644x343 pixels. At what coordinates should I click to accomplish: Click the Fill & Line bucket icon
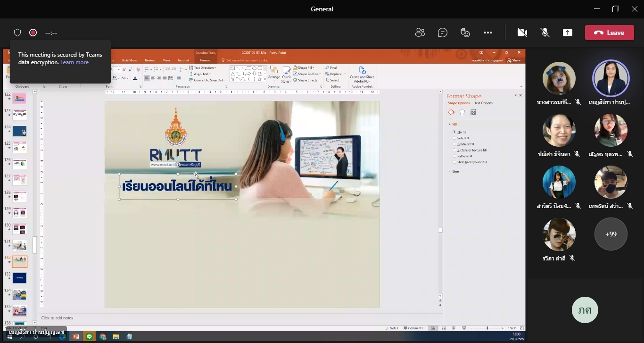[451, 112]
